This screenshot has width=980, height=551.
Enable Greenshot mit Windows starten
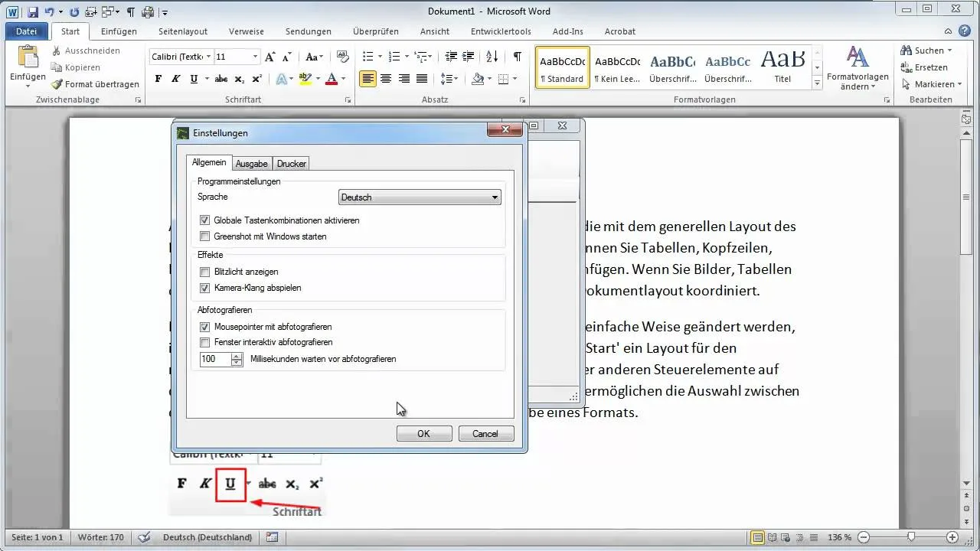[204, 236]
